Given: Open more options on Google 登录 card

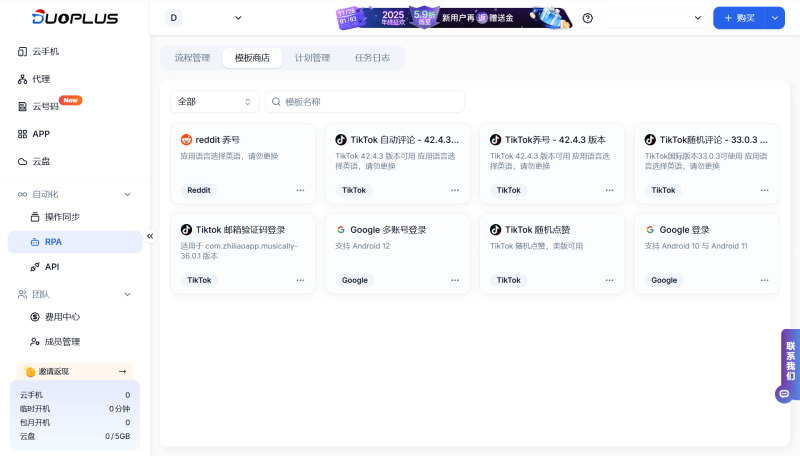Looking at the screenshot, I should click(x=764, y=280).
